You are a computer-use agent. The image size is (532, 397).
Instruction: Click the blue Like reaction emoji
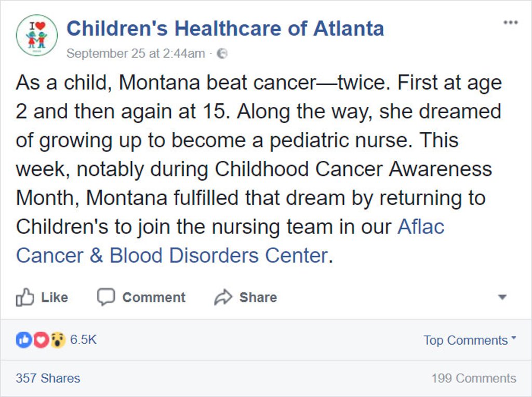pos(23,340)
